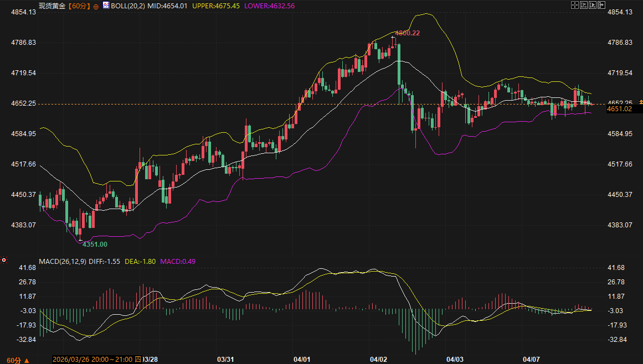Click the orange circle icon beside 60分
This screenshot has height=364, width=643.
[x=96, y=6]
